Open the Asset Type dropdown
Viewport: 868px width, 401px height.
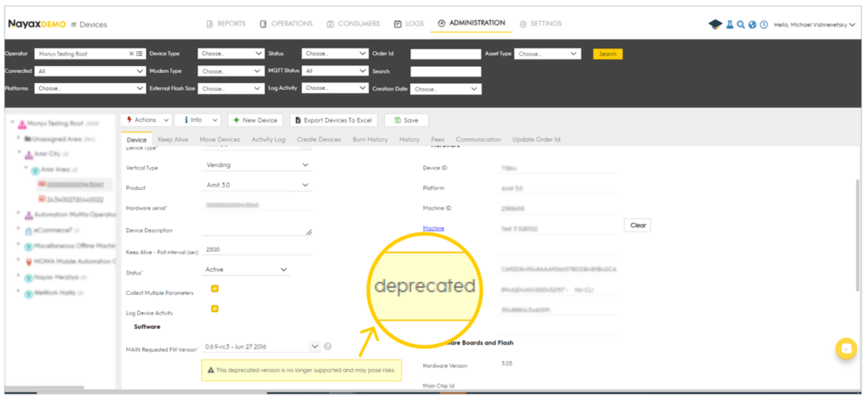[548, 54]
